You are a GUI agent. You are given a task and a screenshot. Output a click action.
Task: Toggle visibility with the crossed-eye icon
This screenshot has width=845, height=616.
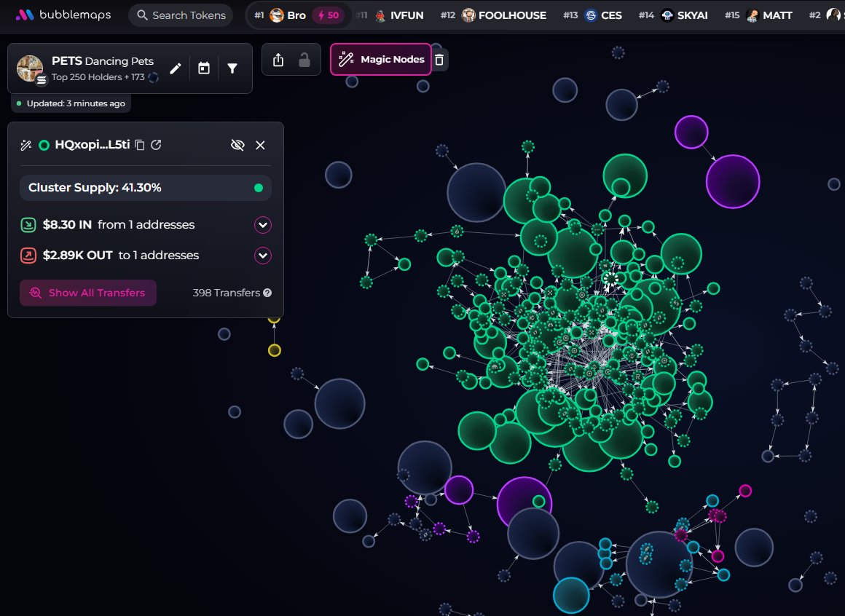click(237, 145)
